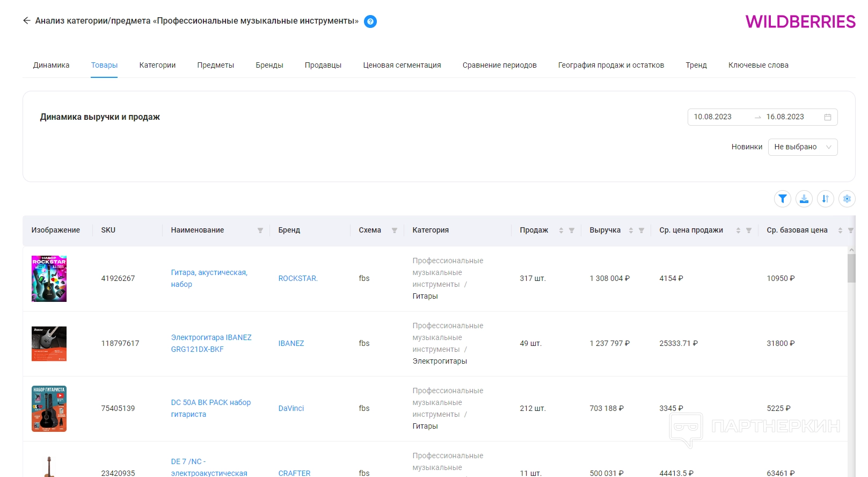
Task: Click the back arrow next to page title
Action: (x=26, y=21)
